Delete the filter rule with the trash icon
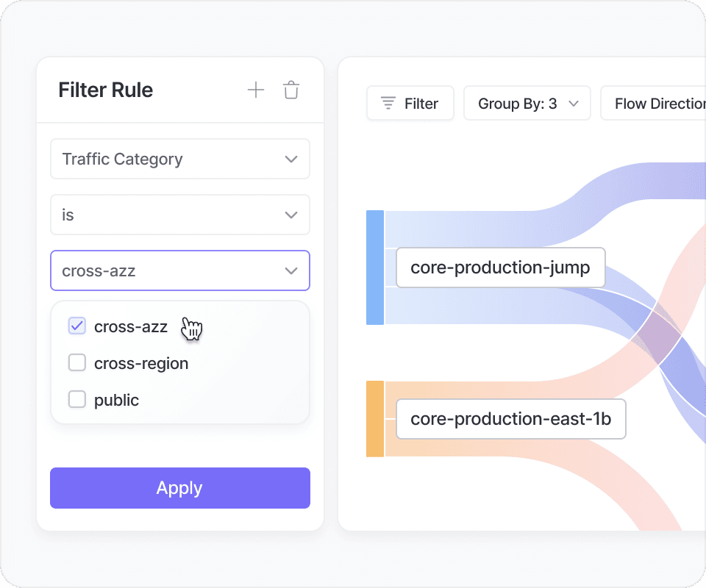The height and width of the screenshot is (588, 706). pyautogui.click(x=291, y=90)
